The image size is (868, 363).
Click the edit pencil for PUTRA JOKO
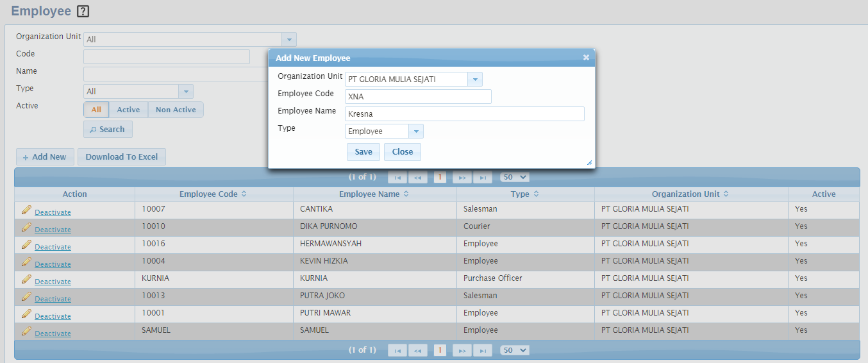click(26, 296)
